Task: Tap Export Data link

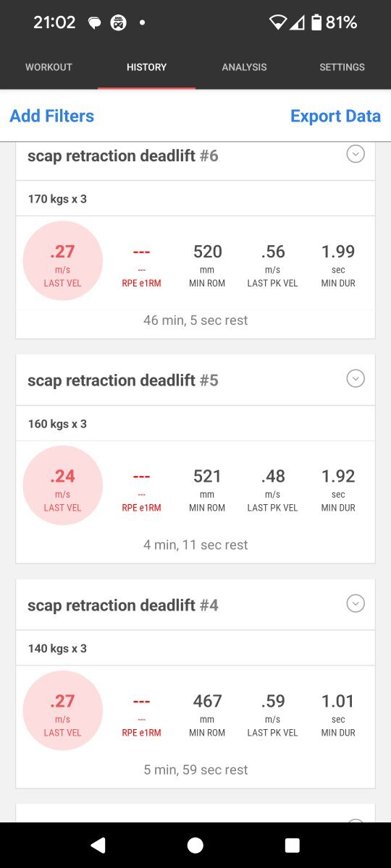Action: (335, 116)
